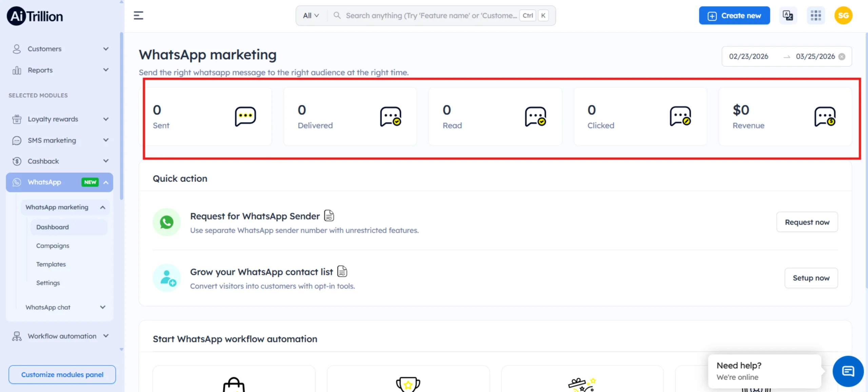Select the Loyalty rewards gift icon
The image size is (868, 392).
click(16, 119)
